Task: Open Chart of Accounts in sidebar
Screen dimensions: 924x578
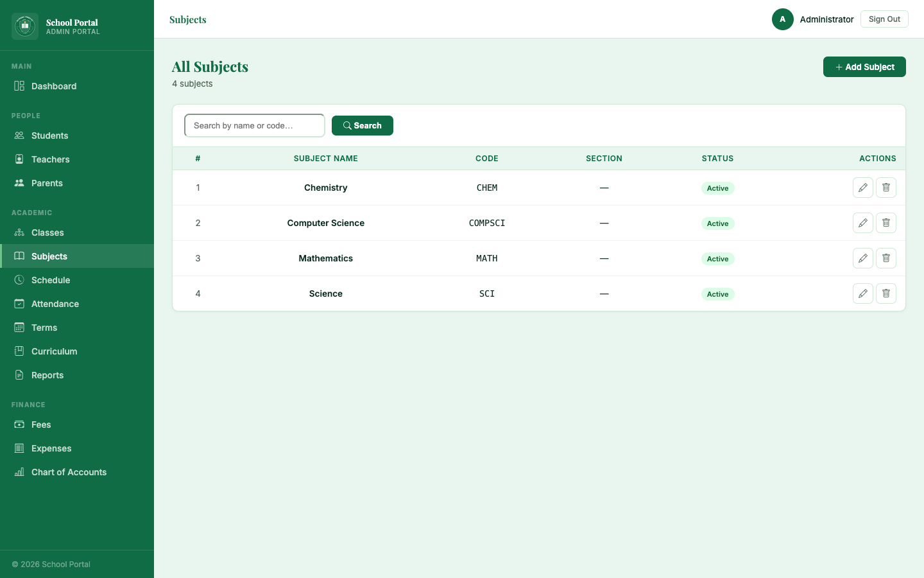Action: coord(69,472)
